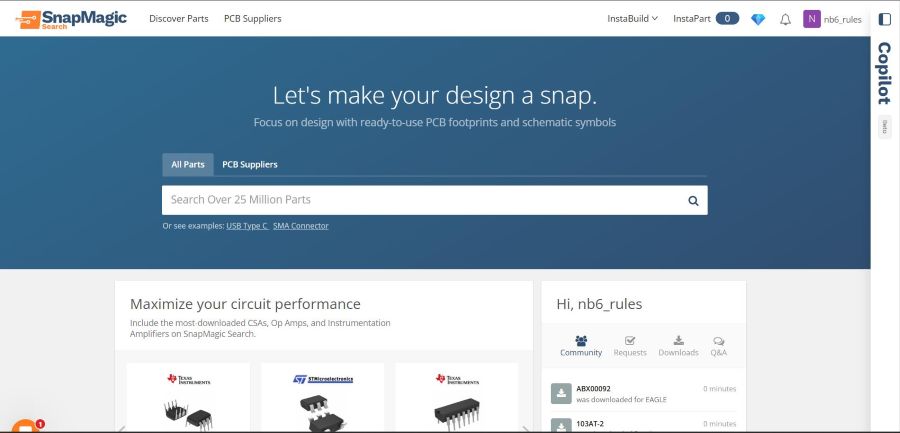Click the blue diamond premium icon

758,19
